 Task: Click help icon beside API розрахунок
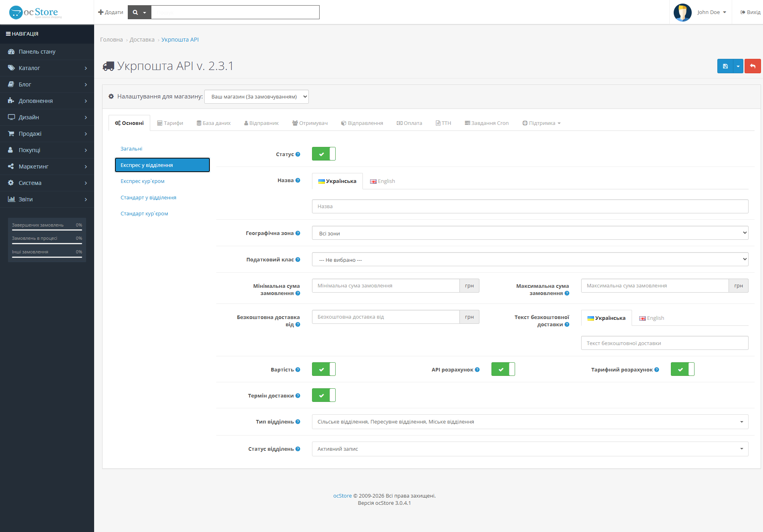pos(477,369)
